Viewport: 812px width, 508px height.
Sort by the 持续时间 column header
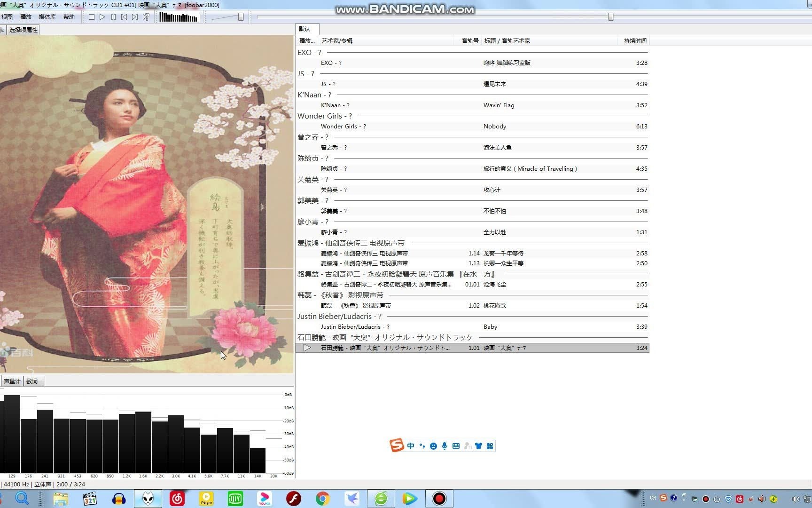click(633, 41)
